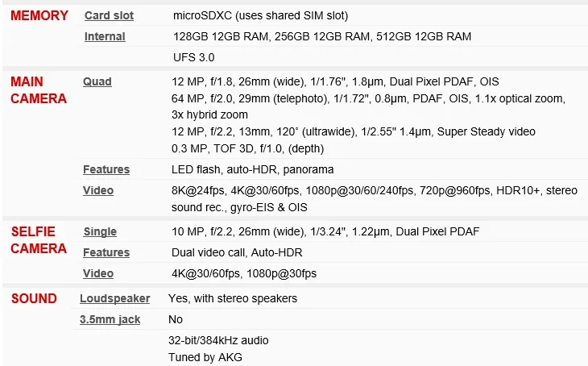Click the microSDXC shared SIM slot text
588x366 pixels.
point(261,15)
